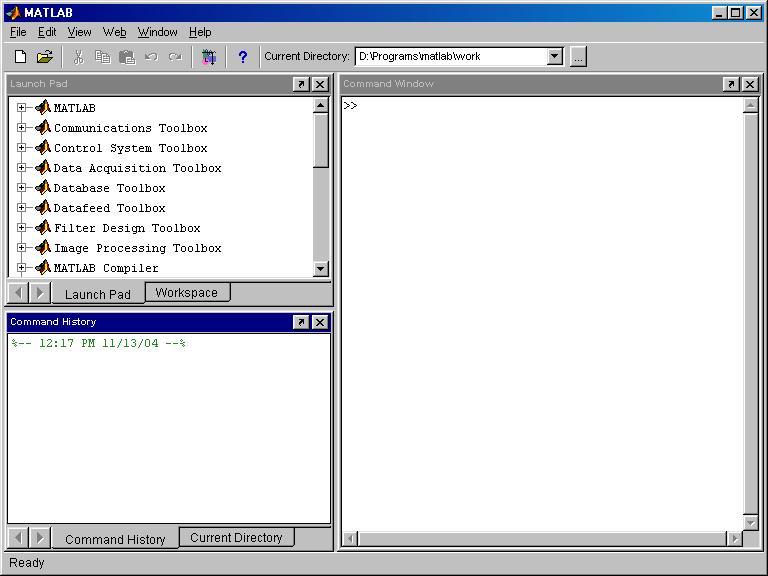The height and width of the screenshot is (576, 768).
Task: Click the MATLAB Compiler icon
Action: (43, 267)
